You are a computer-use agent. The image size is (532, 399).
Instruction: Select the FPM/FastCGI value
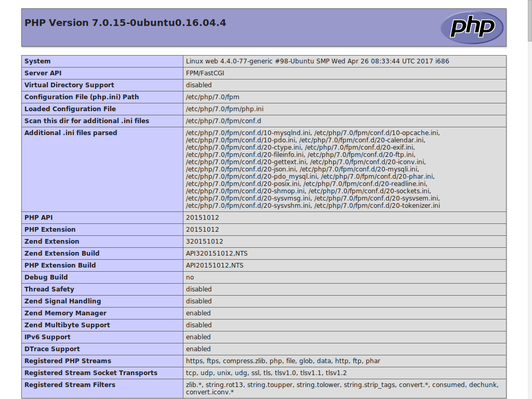click(205, 73)
